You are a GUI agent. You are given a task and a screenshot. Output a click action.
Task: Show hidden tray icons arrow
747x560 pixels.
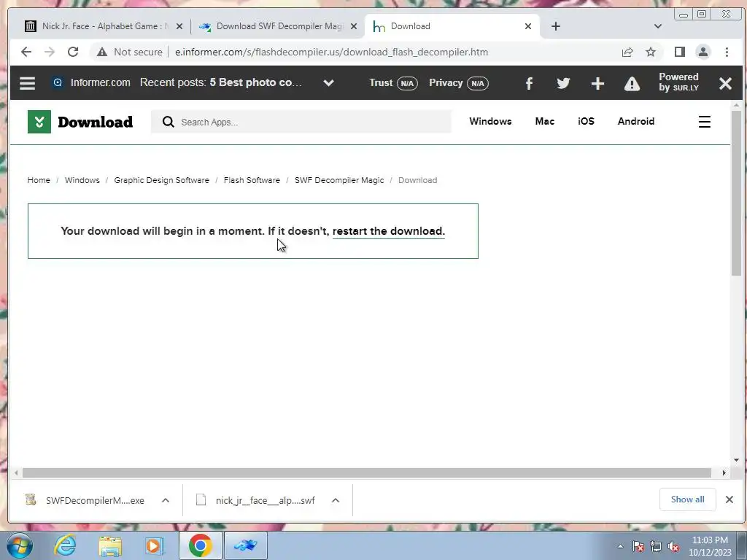point(620,546)
